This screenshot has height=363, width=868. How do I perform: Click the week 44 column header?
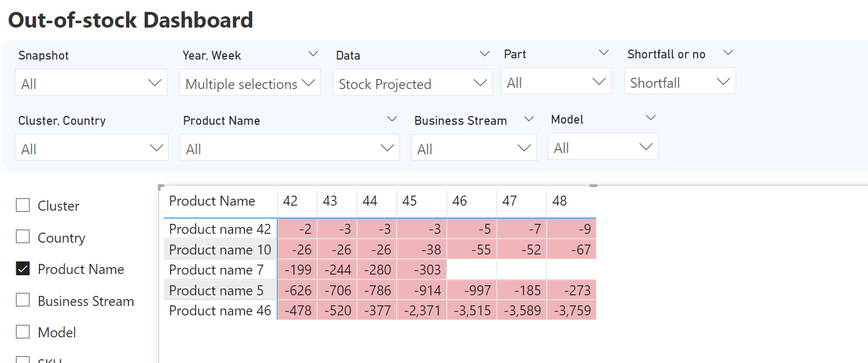tap(377, 201)
